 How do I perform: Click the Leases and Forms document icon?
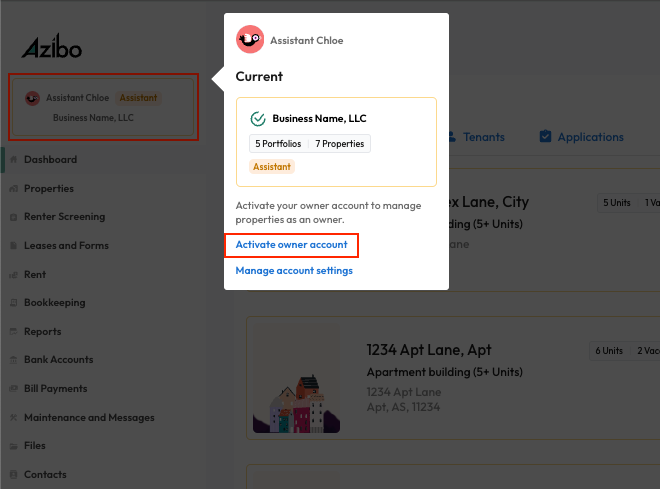point(13,246)
